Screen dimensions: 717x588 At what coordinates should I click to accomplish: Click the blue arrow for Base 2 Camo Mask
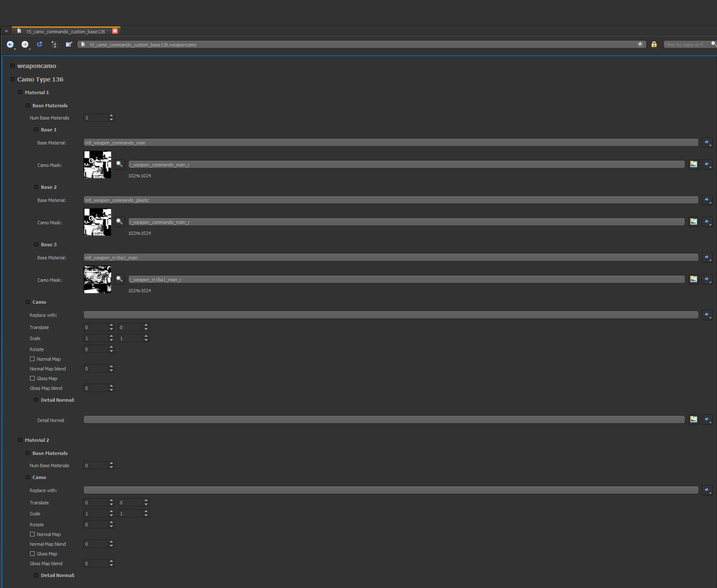707,222
